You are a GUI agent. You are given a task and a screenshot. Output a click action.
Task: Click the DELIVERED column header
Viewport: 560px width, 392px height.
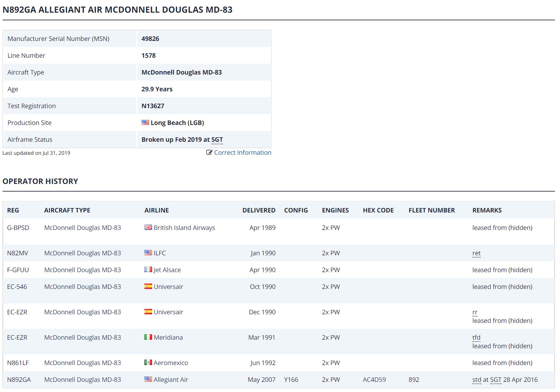[259, 210]
